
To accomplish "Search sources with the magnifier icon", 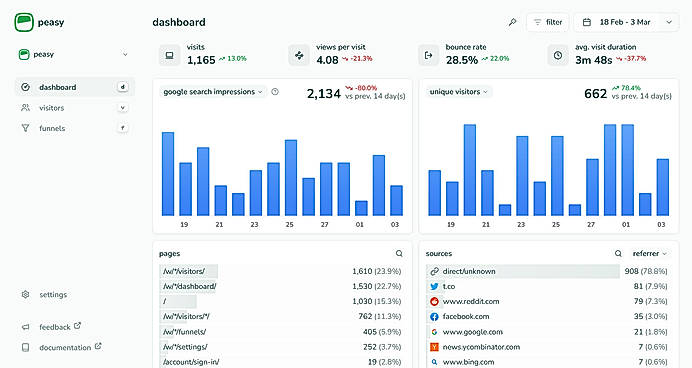I will (618, 253).
